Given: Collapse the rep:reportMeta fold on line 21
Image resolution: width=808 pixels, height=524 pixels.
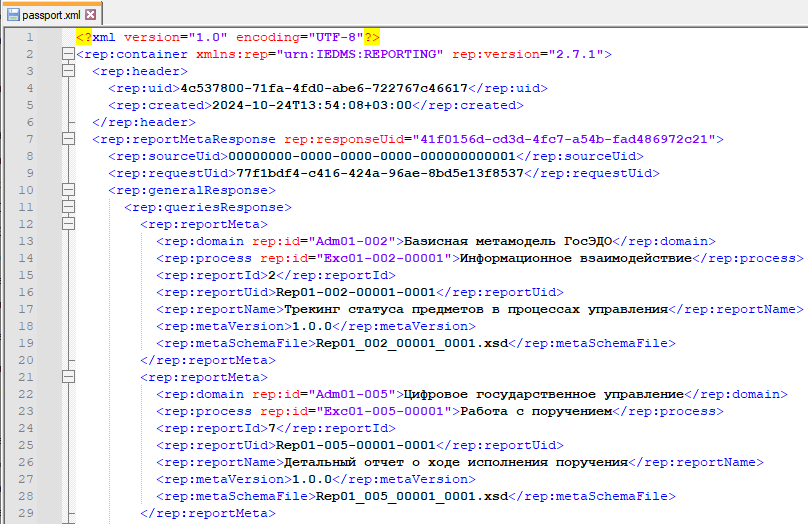Looking at the screenshot, I should [x=68, y=377].
